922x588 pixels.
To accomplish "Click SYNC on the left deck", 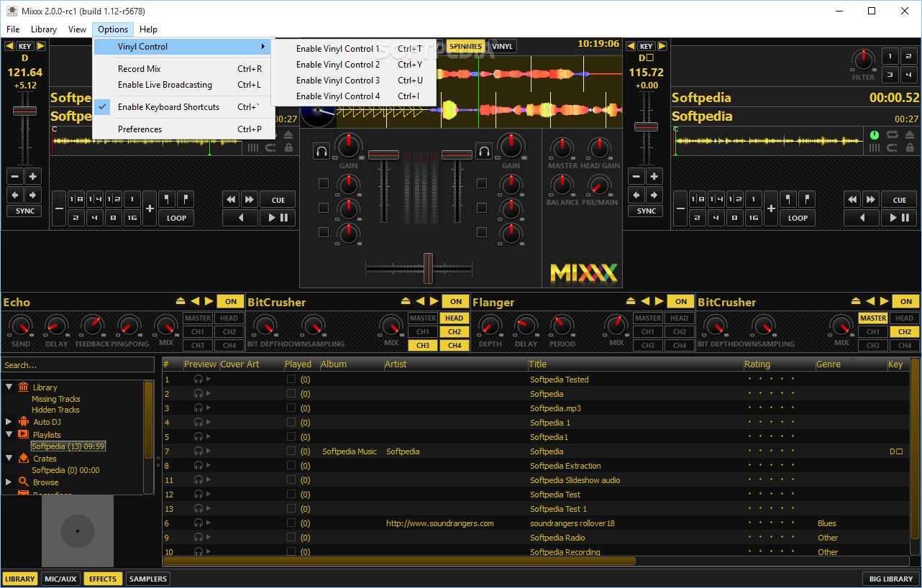I will [x=25, y=211].
